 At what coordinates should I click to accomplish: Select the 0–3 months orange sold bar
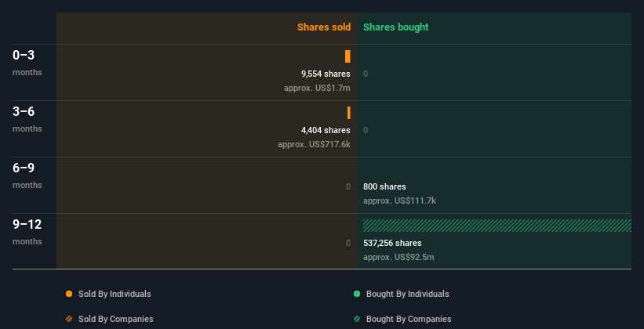pos(347,56)
